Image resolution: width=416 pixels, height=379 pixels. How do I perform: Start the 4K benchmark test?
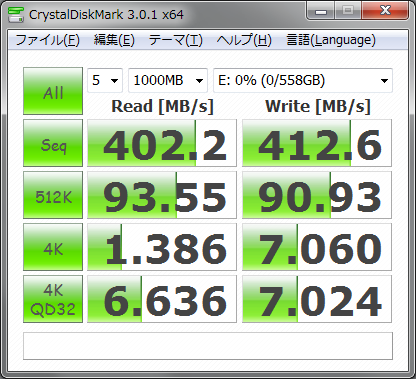[53, 247]
